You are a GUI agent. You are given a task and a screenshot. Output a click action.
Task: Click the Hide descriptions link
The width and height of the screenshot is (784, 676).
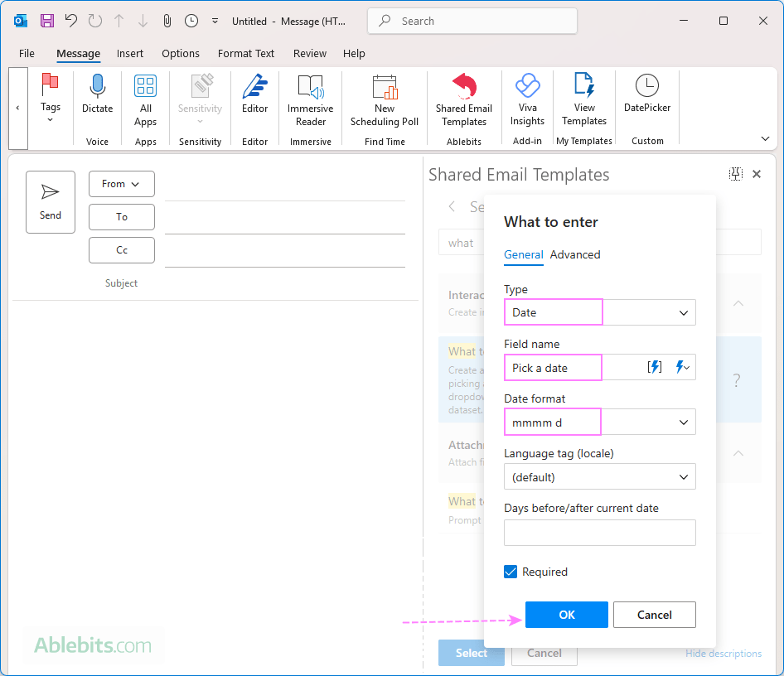(724, 654)
